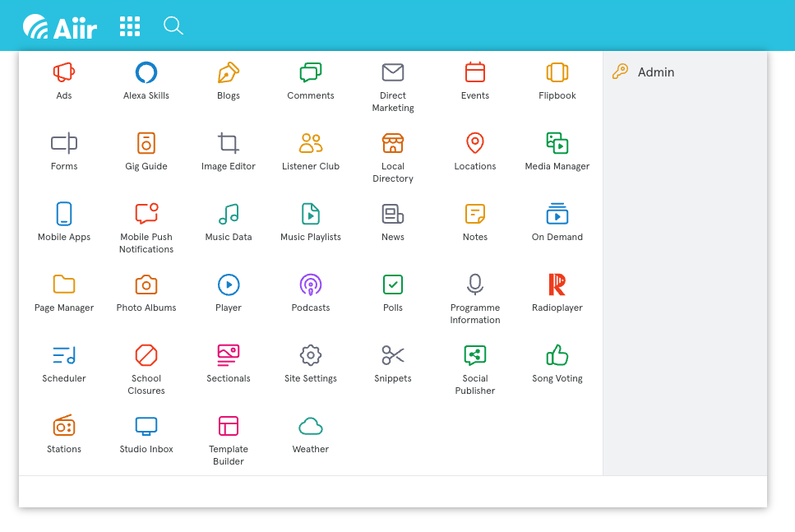Open the Weather cloud icon
Viewport: 795px width, 532px height.
311,427
